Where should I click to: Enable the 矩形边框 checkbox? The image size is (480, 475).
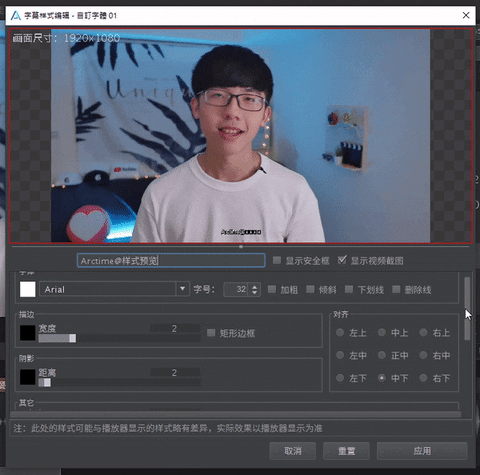click(x=211, y=333)
